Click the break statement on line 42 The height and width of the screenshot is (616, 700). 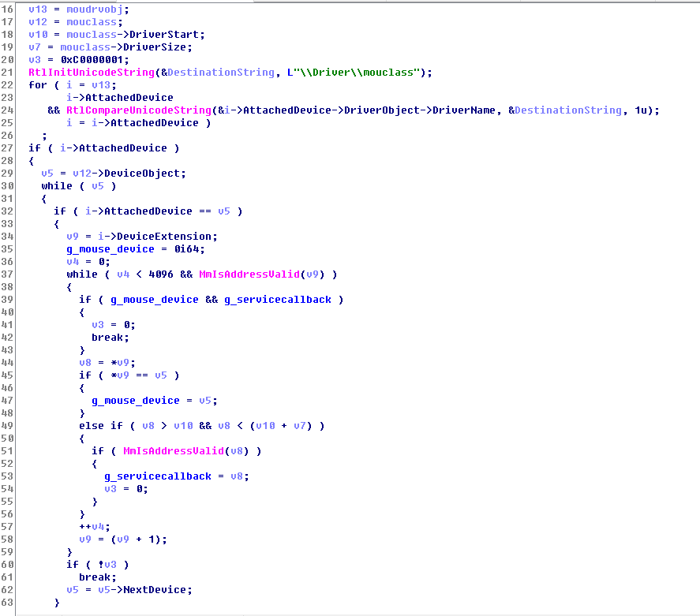107,338
